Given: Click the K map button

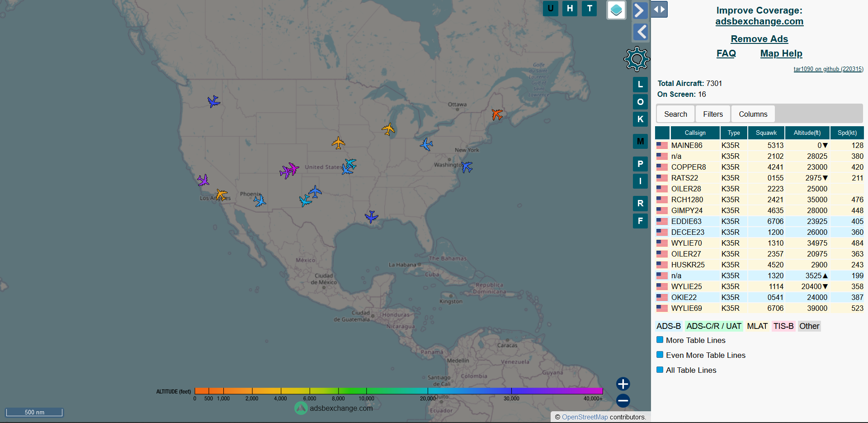Looking at the screenshot, I should pos(640,119).
